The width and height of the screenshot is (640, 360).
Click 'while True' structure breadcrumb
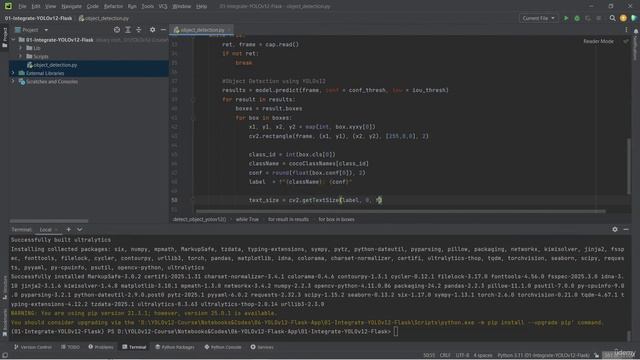point(247,219)
